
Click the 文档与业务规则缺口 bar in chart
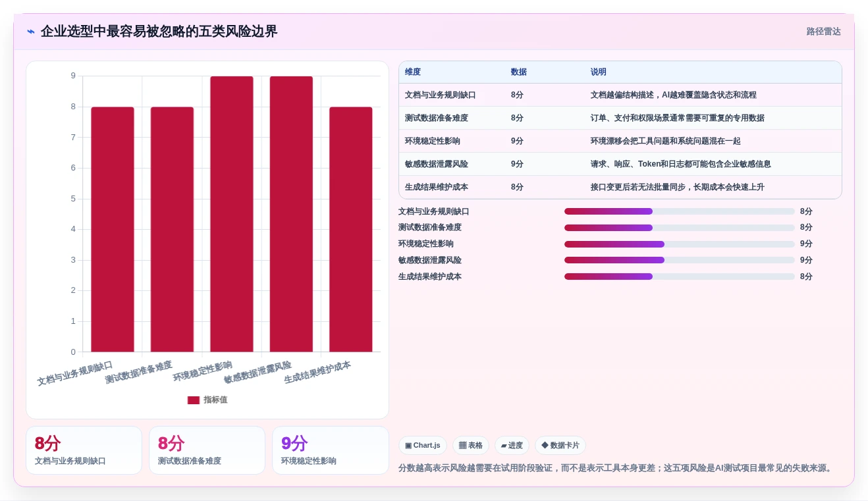pyautogui.click(x=113, y=229)
